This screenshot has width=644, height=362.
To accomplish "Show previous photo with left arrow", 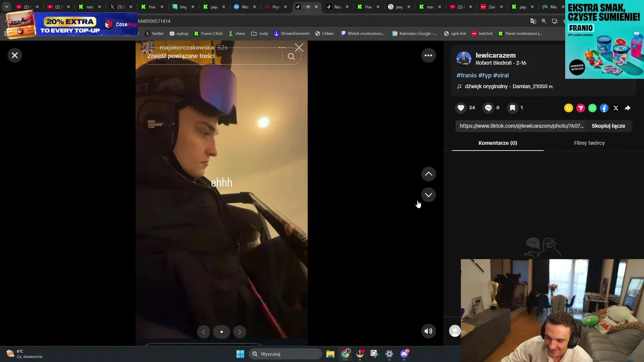I will (203, 331).
